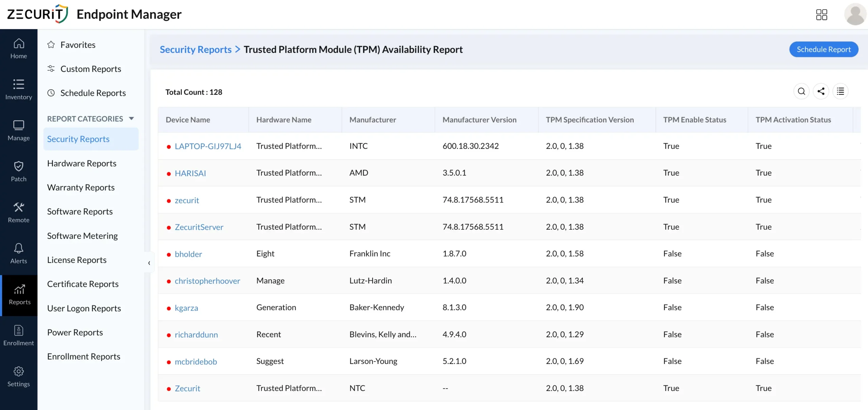The width and height of the screenshot is (868, 410).
Task: Open Warranty Reports category
Action: (81, 187)
